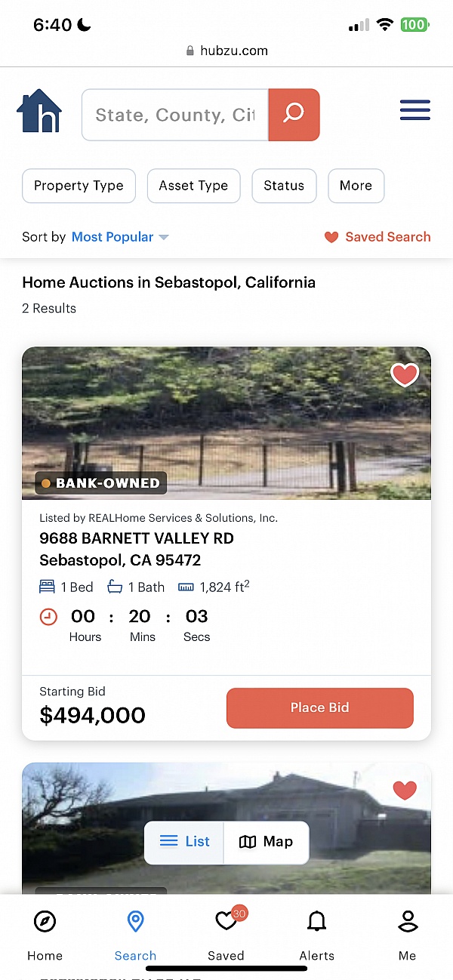This screenshot has width=453, height=980.
Task: Tap the Saved Search link
Action: [377, 237]
